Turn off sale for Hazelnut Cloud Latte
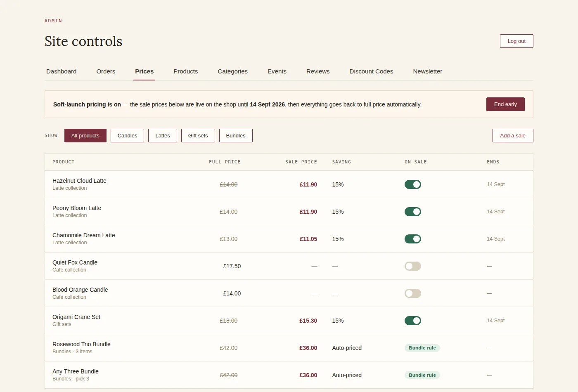This screenshot has height=392, width=578. click(x=412, y=184)
